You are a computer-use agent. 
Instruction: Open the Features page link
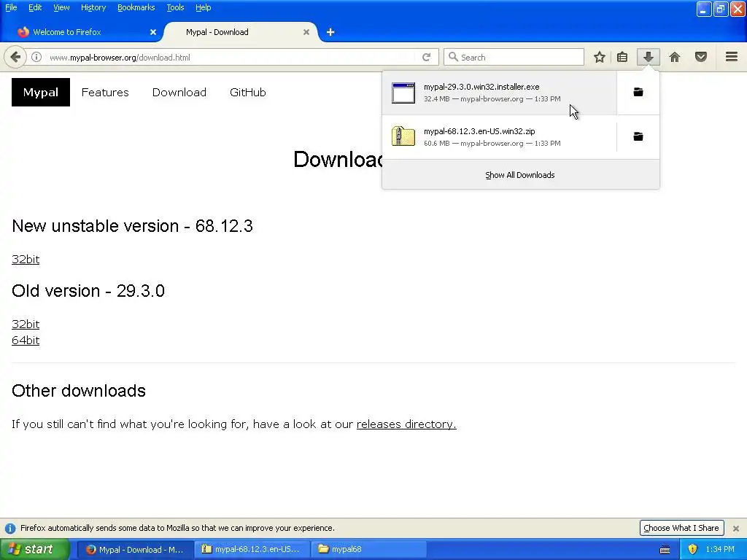click(105, 93)
